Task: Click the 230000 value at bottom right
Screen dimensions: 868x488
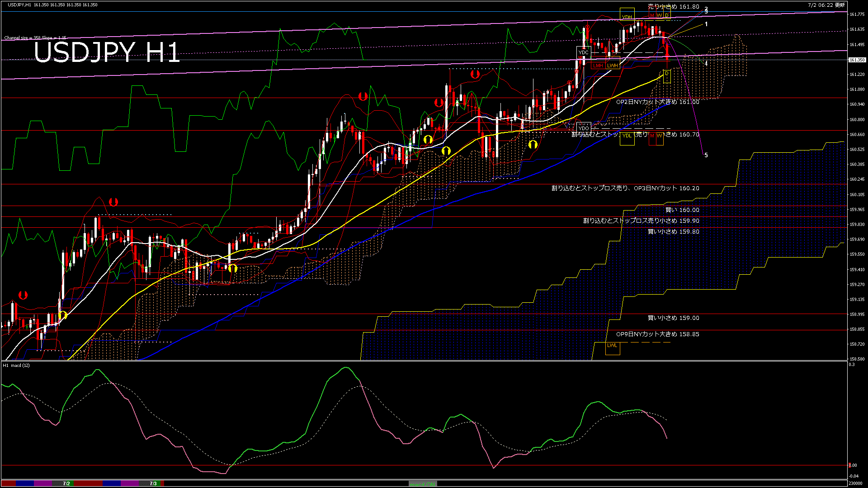Action: pyautogui.click(x=856, y=483)
